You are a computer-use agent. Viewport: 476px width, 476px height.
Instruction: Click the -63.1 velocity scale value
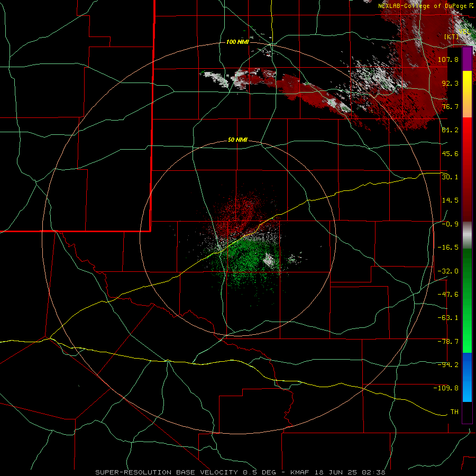(x=448, y=318)
